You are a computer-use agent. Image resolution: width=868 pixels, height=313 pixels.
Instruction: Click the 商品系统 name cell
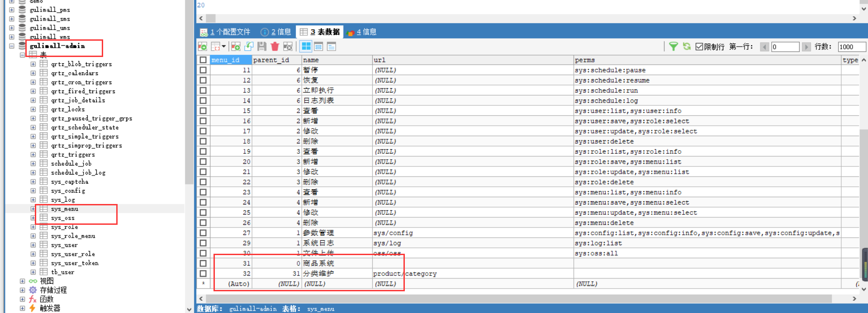coord(337,263)
